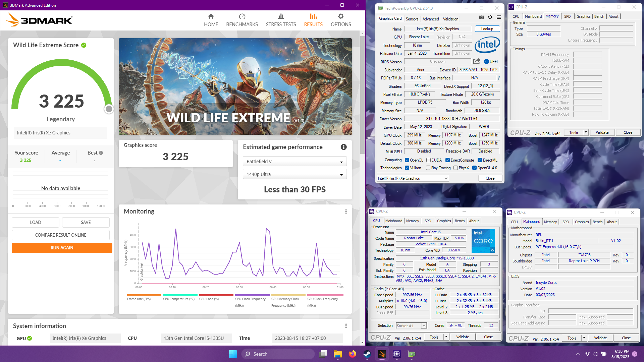Open Steam from the taskbar
This screenshot has width=644, height=362.
367,354
